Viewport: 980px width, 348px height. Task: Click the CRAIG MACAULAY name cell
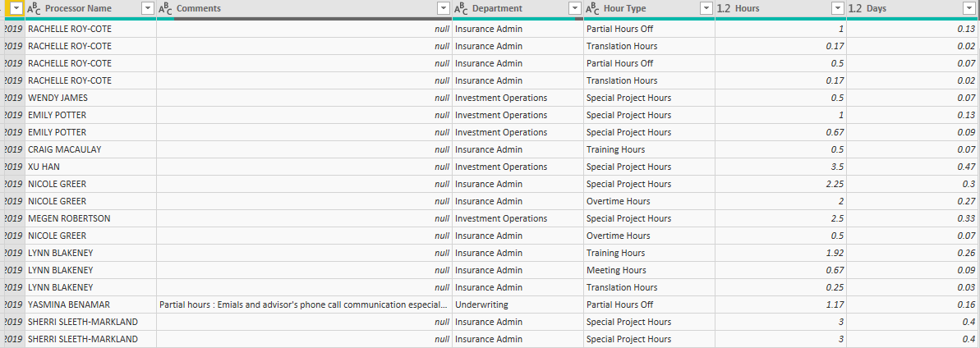click(90, 150)
